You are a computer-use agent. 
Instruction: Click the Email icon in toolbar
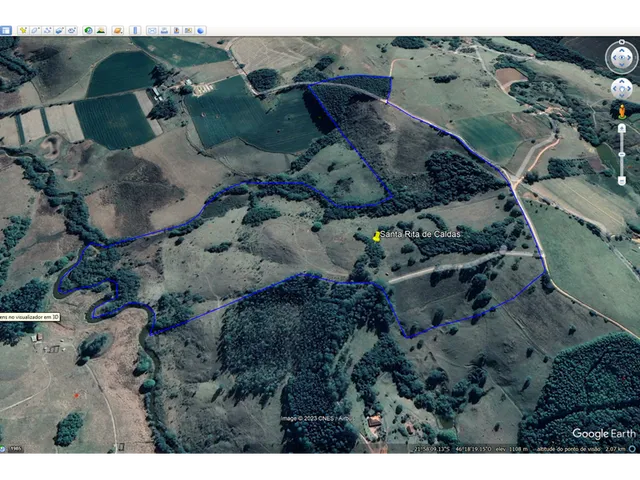(152, 30)
